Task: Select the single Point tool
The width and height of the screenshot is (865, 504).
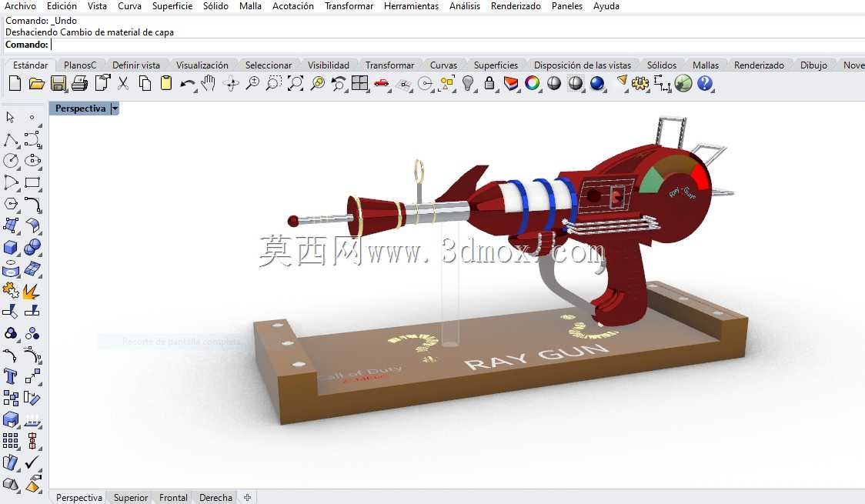Action: 32,117
